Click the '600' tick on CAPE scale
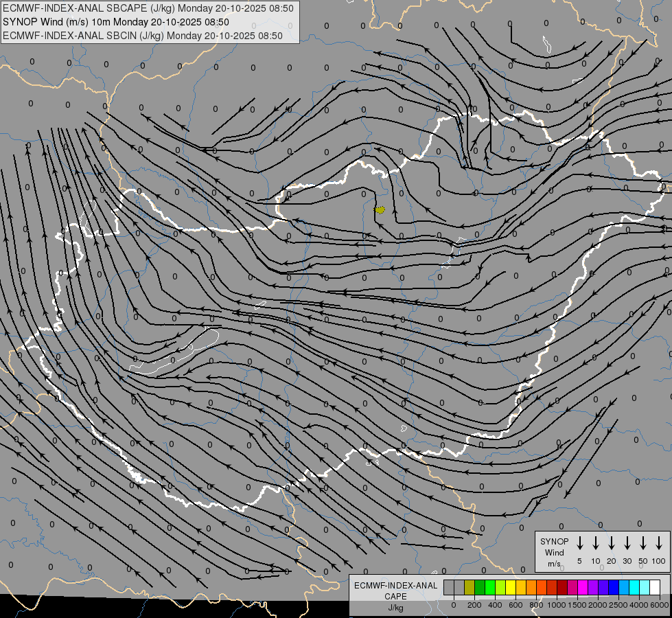 [x=515, y=605]
